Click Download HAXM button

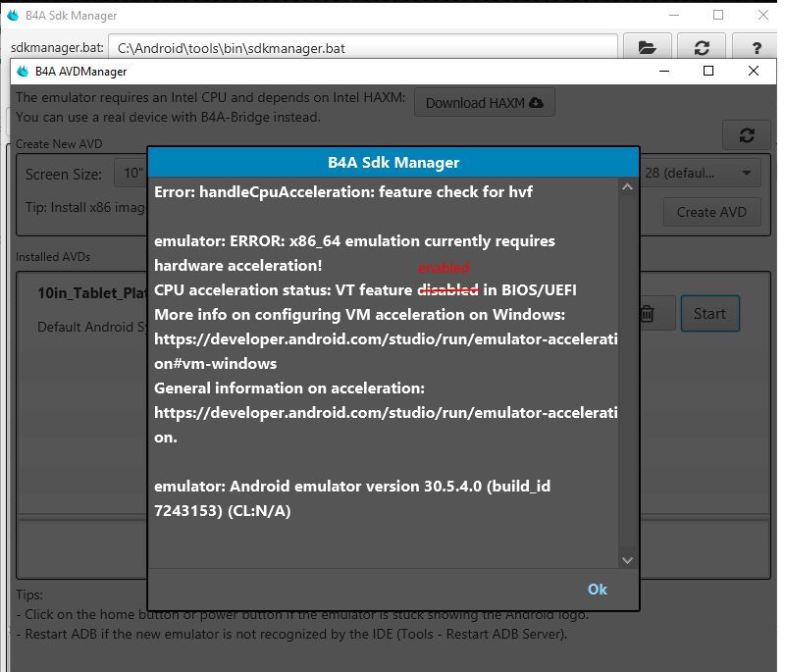pos(484,103)
